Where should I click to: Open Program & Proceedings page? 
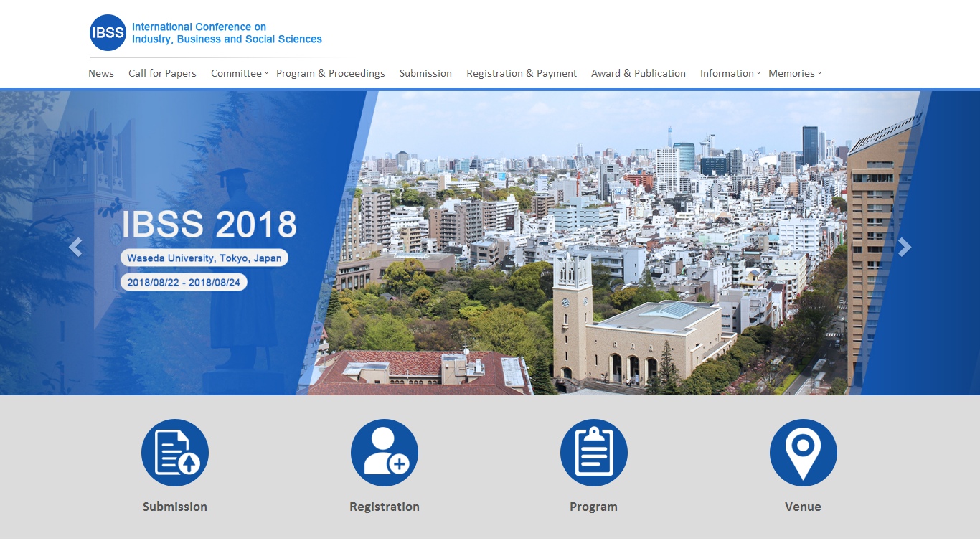331,73
